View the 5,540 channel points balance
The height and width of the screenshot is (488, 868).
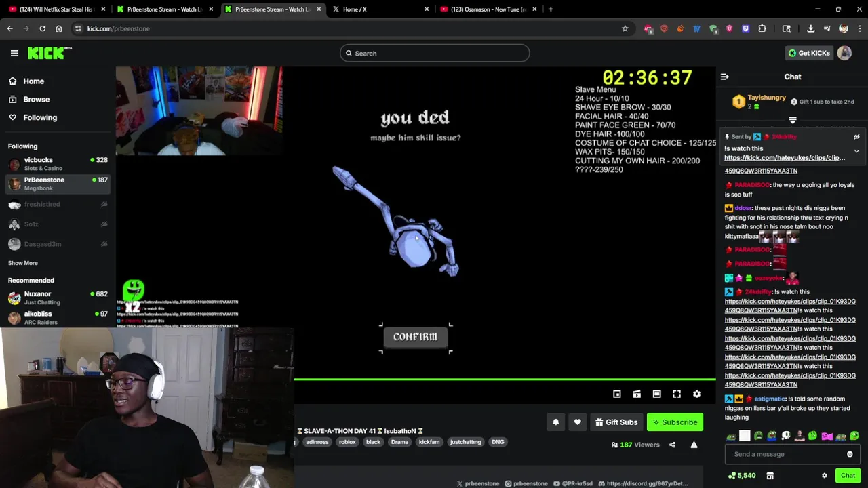[742, 476]
